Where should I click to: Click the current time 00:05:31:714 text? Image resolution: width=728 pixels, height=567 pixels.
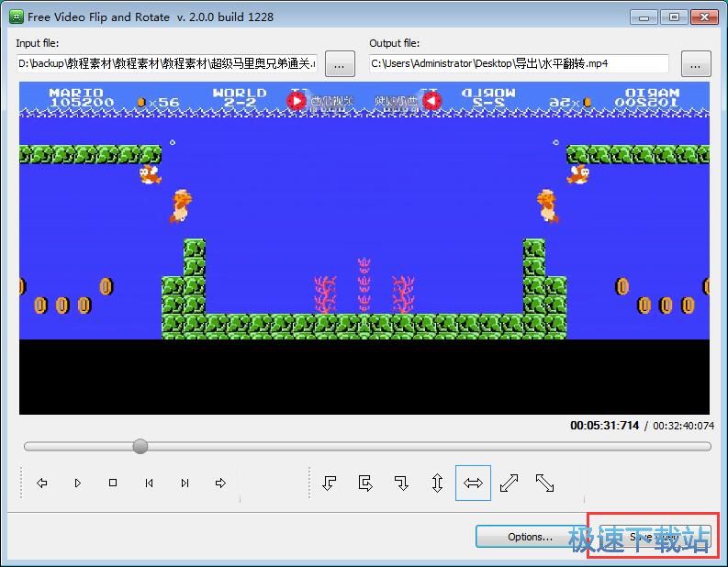604,426
